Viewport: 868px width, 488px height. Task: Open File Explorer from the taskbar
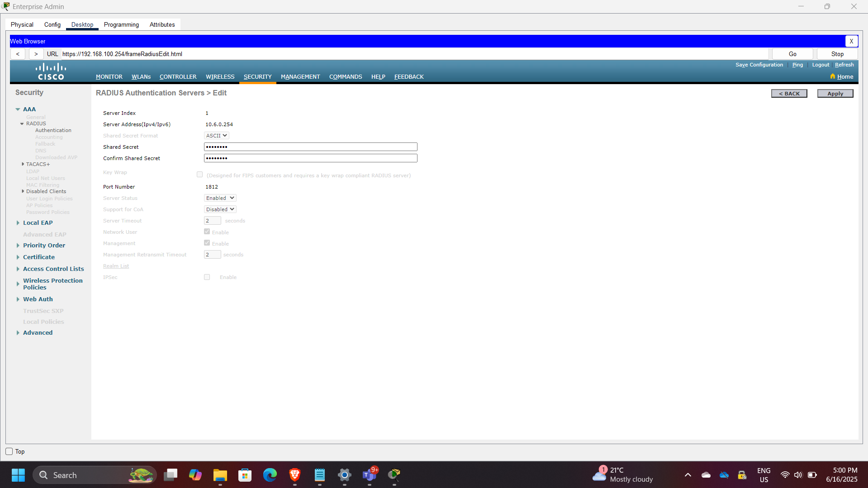coord(220,475)
